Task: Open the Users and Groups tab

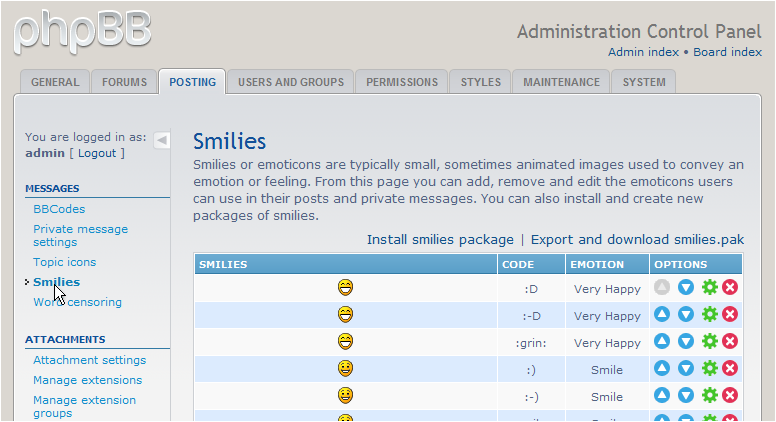Action: (290, 82)
